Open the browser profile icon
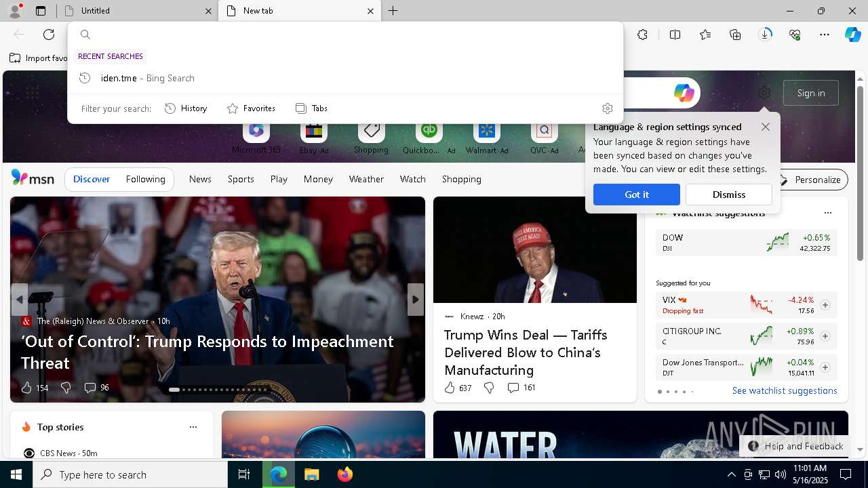Viewport: 868px width, 488px height. (15, 11)
